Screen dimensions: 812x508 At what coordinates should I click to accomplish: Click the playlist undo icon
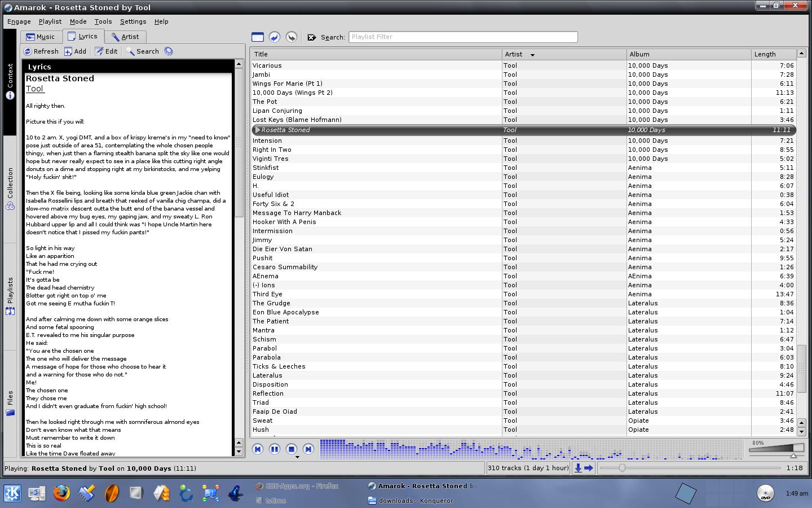[275, 37]
